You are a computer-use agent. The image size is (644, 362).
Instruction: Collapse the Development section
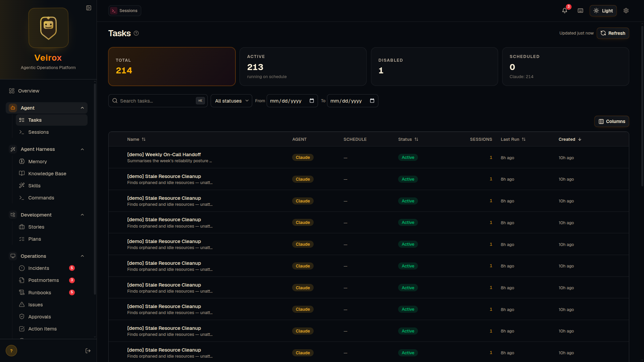[82, 215]
